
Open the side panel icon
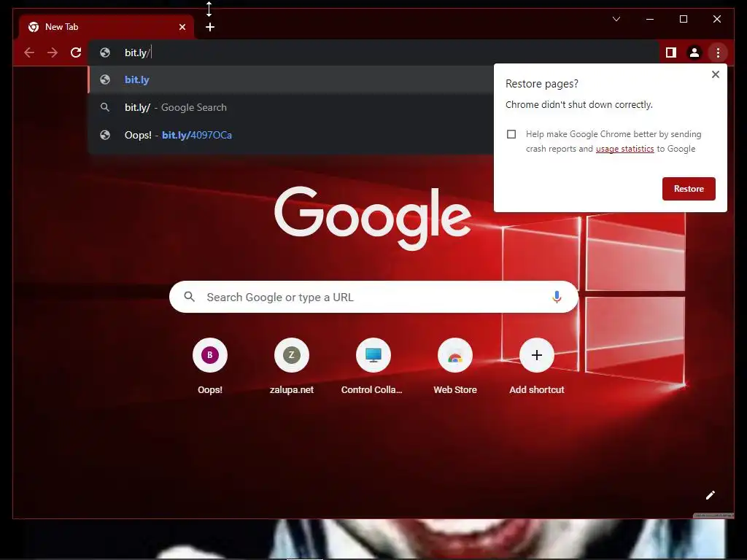coord(671,52)
